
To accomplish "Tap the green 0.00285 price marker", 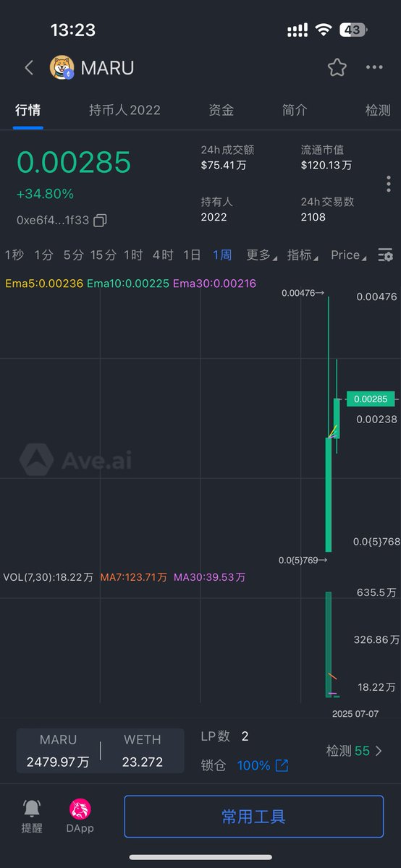I will pos(371,399).
